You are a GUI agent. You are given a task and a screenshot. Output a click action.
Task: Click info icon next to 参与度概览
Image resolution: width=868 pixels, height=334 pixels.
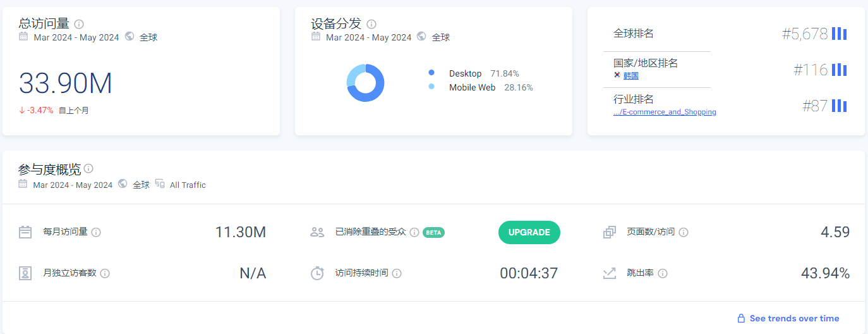(x=88, y=168)
